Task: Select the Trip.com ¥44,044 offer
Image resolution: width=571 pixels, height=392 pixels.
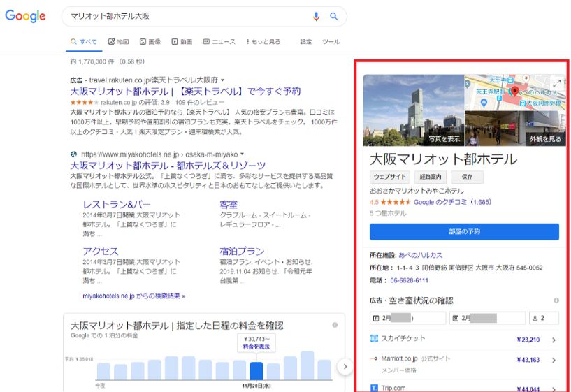Action: click(x=464, y=387)
